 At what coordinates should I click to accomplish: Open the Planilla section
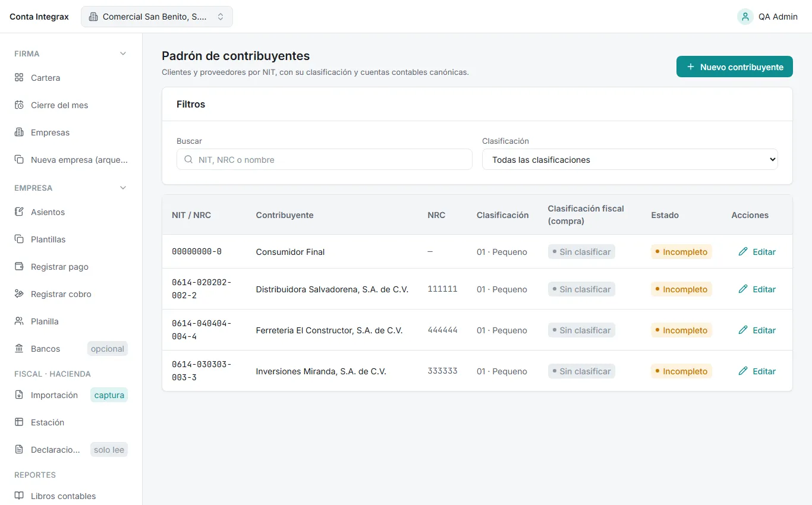(71, 321)
